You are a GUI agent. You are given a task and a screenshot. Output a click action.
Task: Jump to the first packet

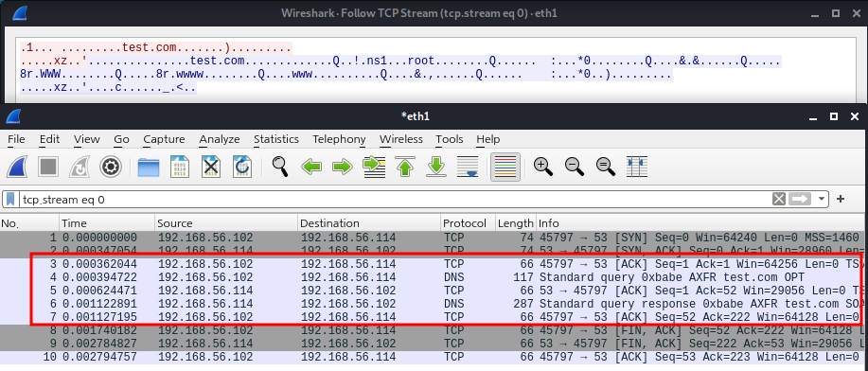[405, 167]
